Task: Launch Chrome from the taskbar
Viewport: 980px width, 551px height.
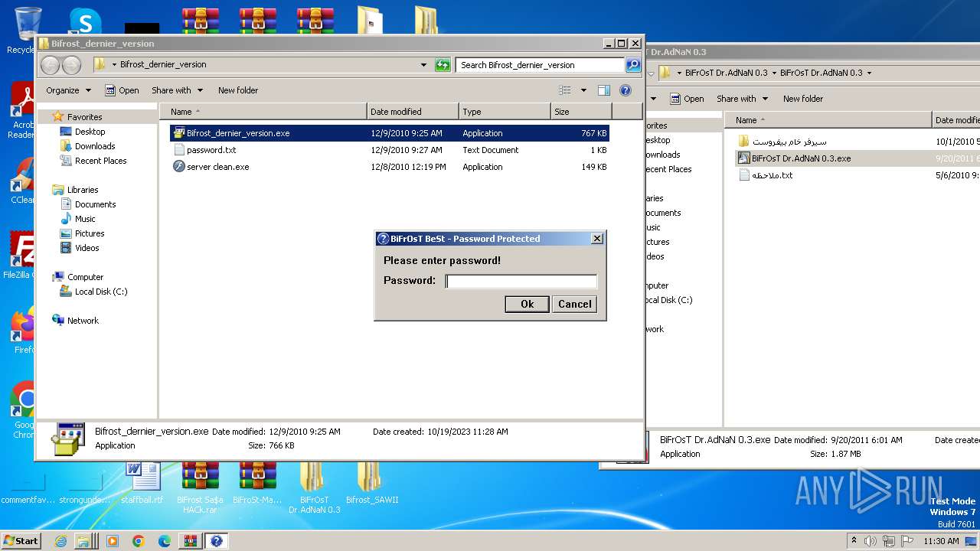Action: pyautogui.click(x=139, y=541)
